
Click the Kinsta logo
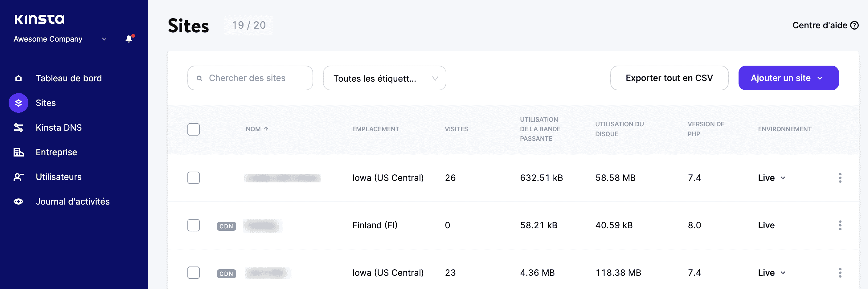point(40,19)
